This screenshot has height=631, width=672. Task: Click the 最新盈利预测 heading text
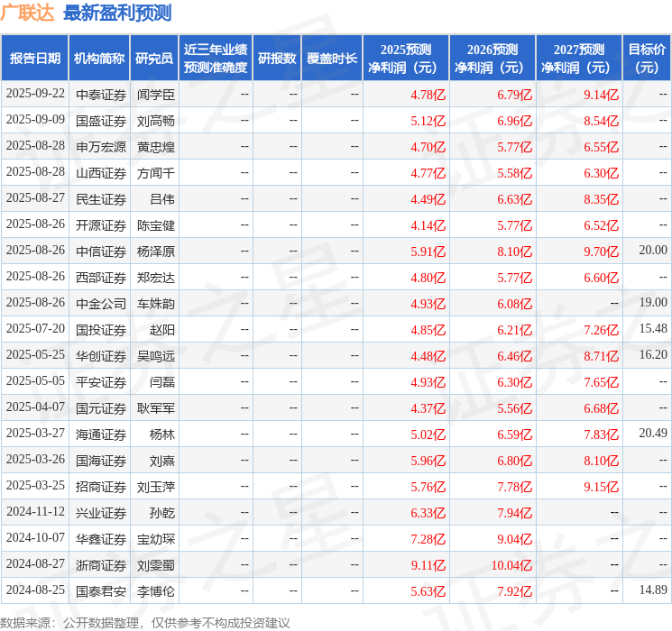117,13
